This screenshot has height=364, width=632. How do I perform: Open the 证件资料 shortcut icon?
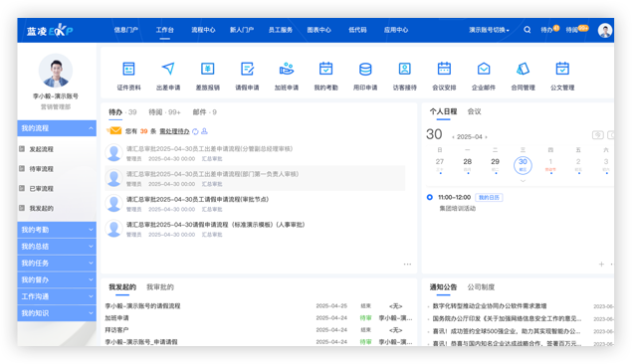point(128,69)
